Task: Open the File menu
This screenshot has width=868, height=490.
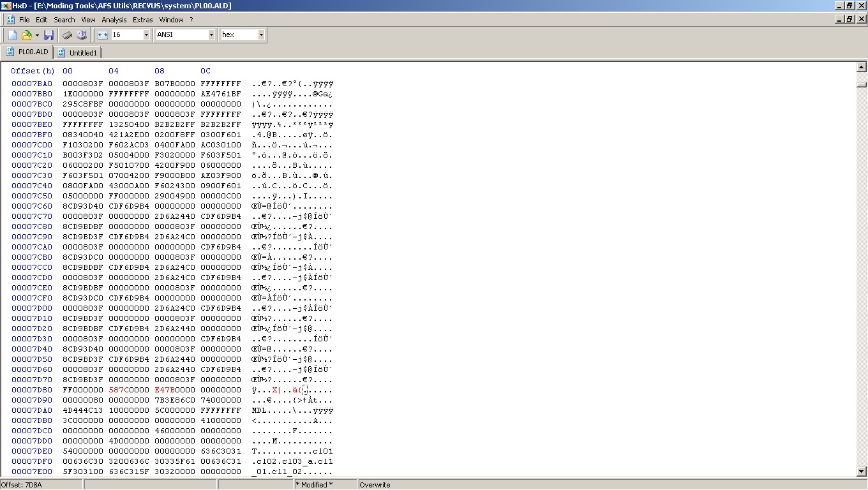Action: (24, 20)
